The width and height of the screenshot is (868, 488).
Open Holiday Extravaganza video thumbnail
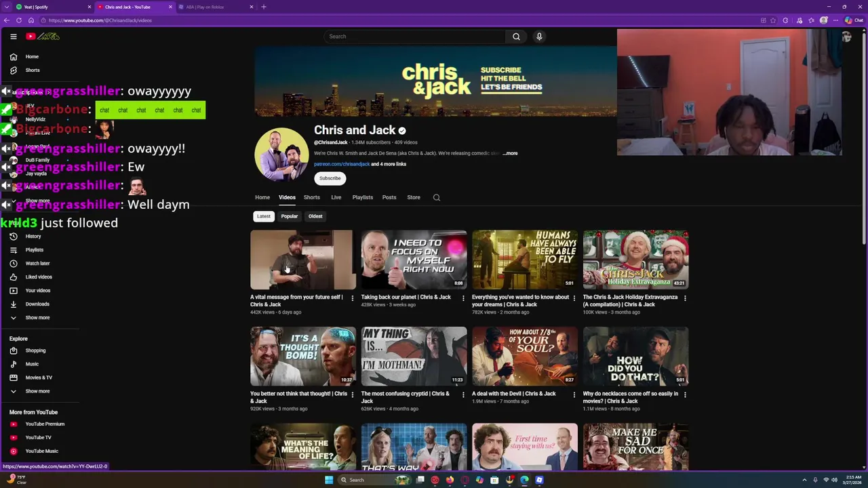[x=635, y=260]
